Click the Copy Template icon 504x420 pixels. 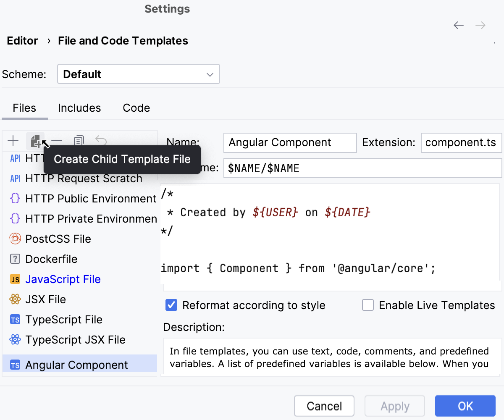tap(79, 141)
